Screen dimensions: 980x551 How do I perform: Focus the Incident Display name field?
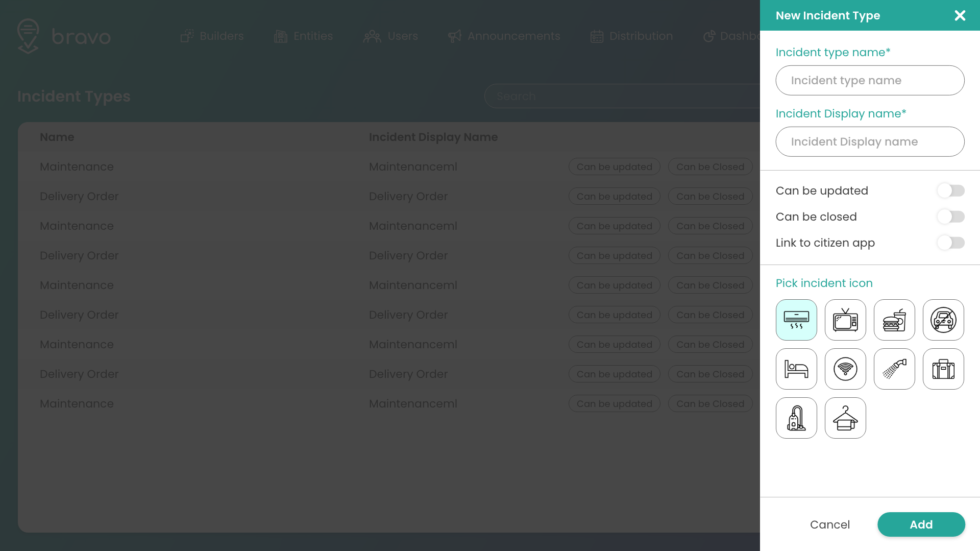click(x=870, y=141)
